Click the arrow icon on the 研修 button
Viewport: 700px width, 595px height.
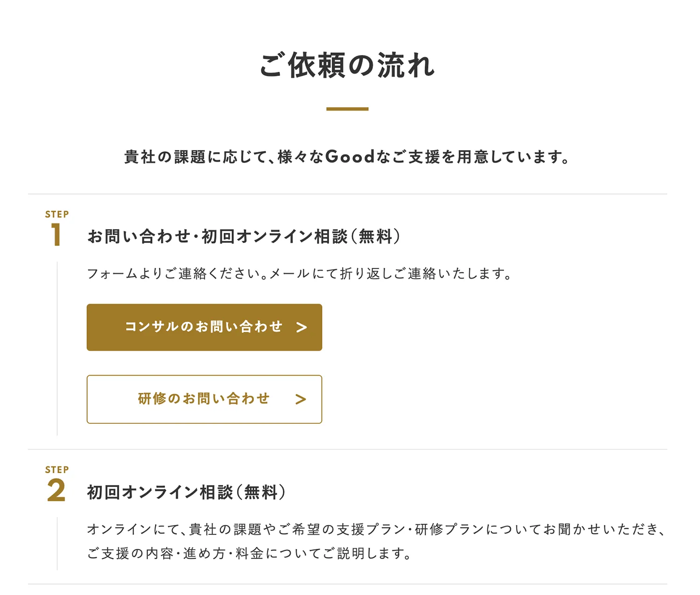(x=301, y=399)
